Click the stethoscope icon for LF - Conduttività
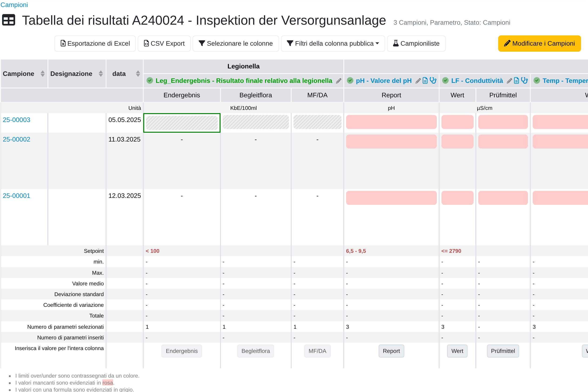 click(524, 81)
